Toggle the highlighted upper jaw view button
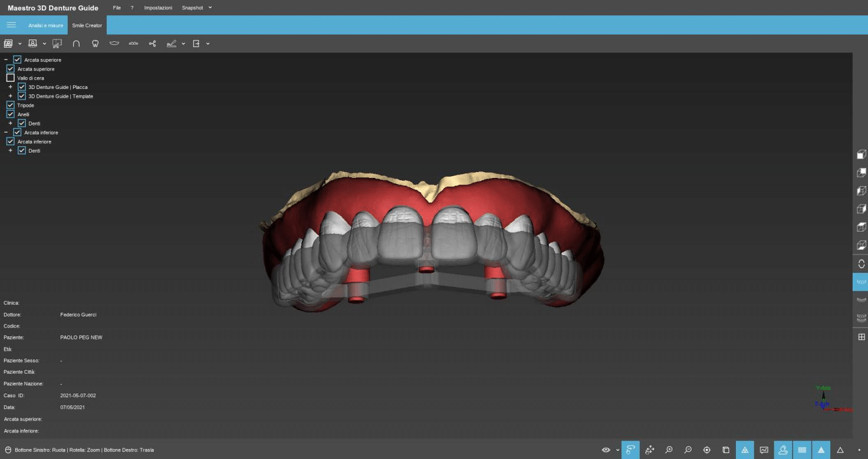The height and width of the screenshot is (459, 868). 860,282
